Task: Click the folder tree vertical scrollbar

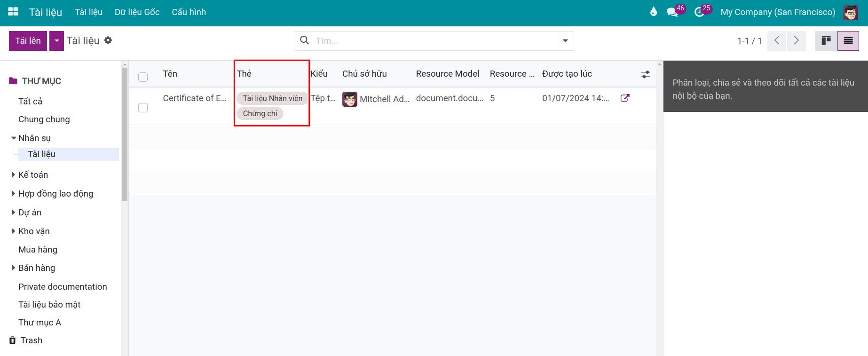Action: click(x=125, y=134)
